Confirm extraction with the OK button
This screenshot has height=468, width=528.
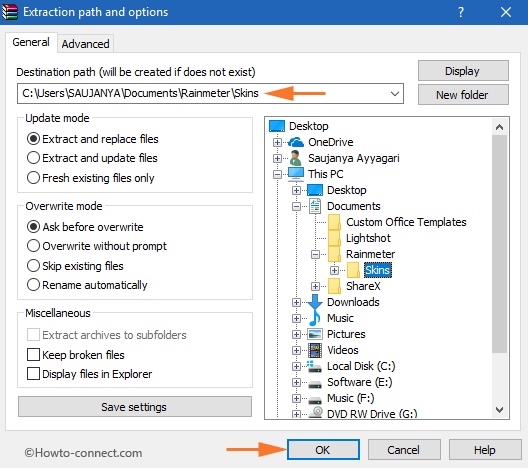[323, 450]
